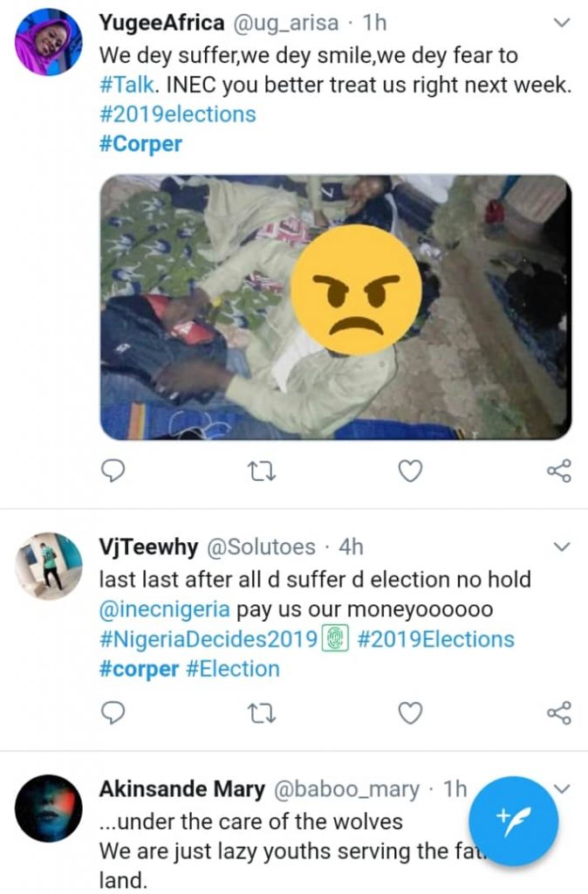Open the #2019elections hashtag in YugeeAfrica's tweet

178,114
